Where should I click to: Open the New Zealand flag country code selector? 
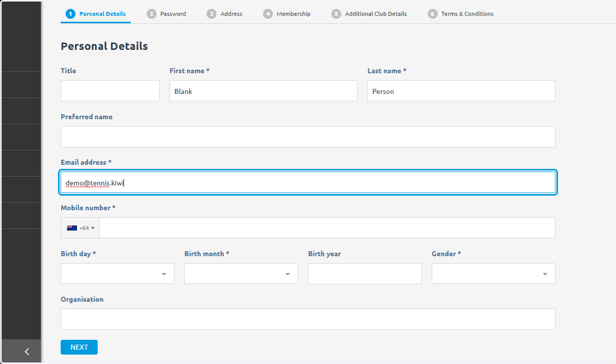[81, 228]
